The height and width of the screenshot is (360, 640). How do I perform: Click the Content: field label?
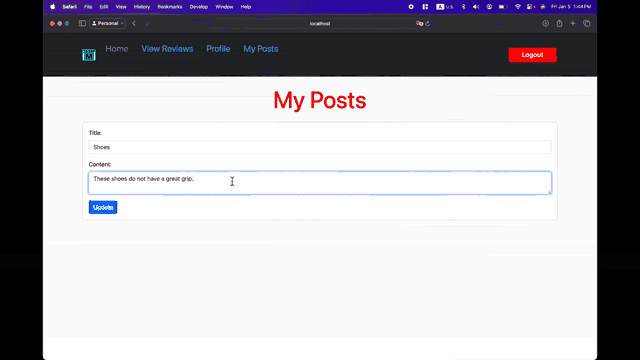pos(100,164)
